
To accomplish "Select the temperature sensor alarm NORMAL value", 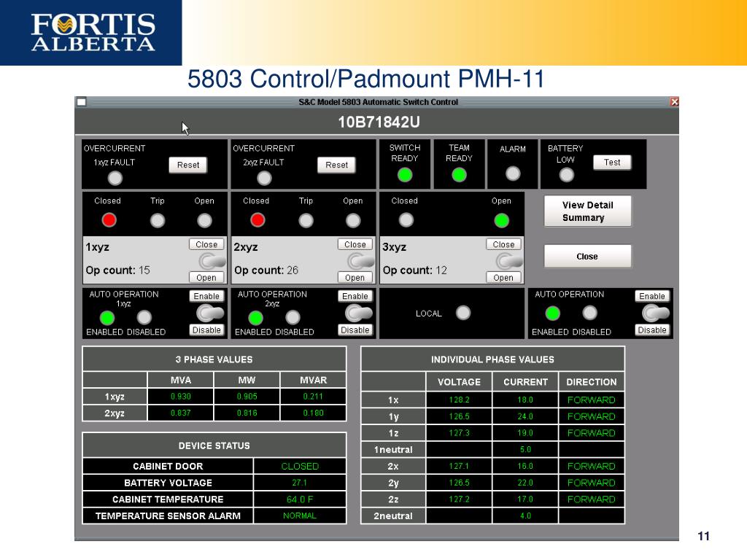I will [300, 516].
